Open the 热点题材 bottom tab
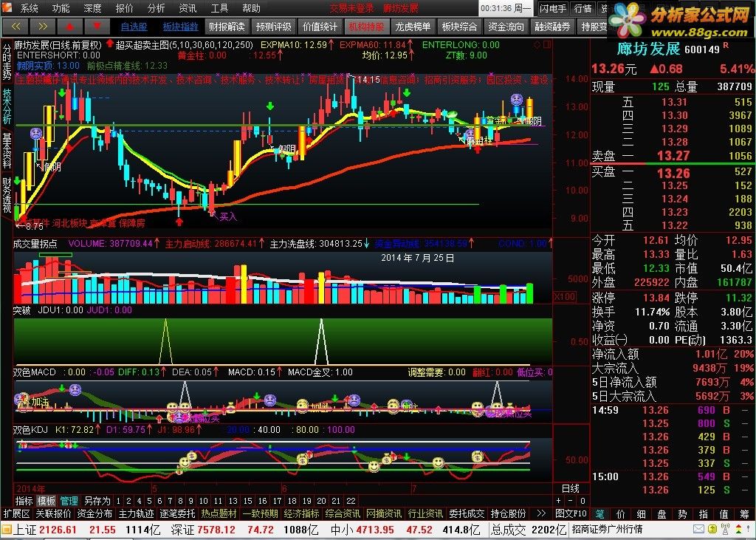Image resolution: width=756 pixels, height=540 pixels. (x=219, y=513)
